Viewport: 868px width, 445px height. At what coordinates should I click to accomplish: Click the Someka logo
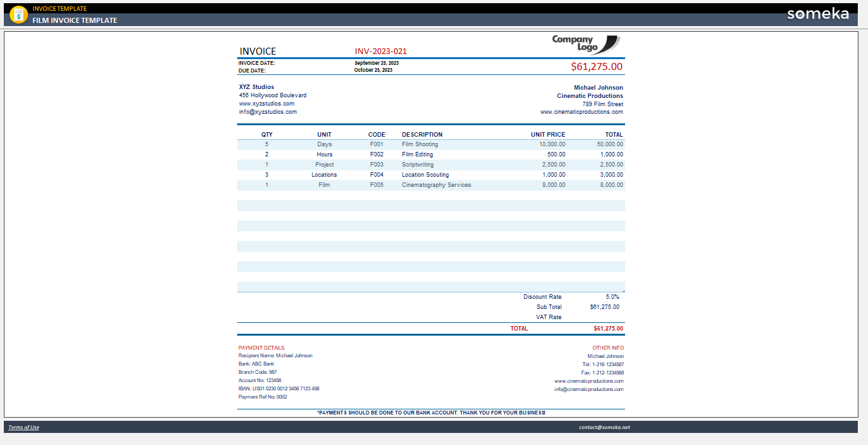point(818,13)
